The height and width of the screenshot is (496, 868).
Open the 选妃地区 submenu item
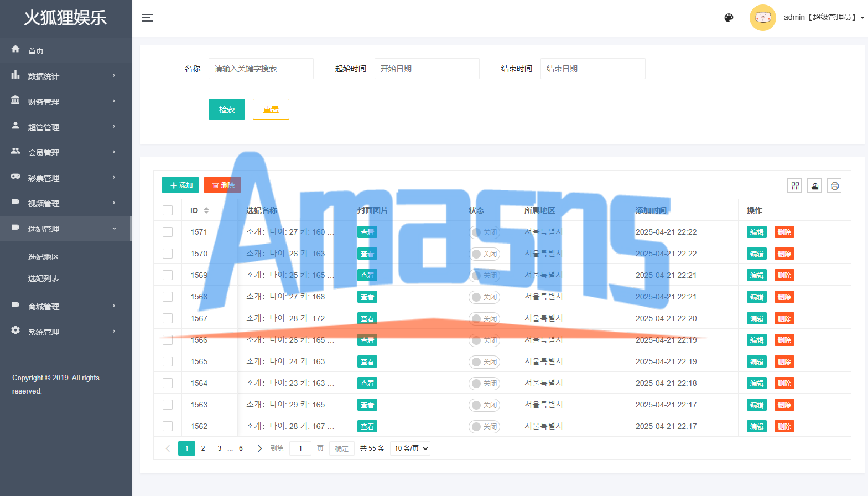click(x=44, y=257)
